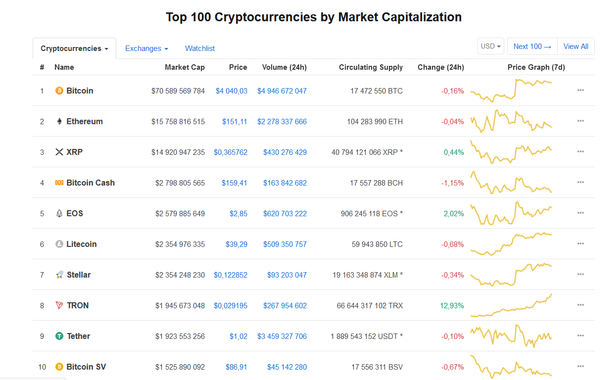
Task: Open the three-dot menu for EOS row
Action: click(580, 213)
